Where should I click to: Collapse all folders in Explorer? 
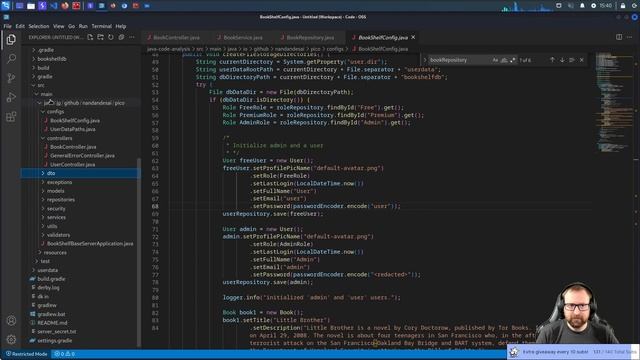(x=121, y=37)
